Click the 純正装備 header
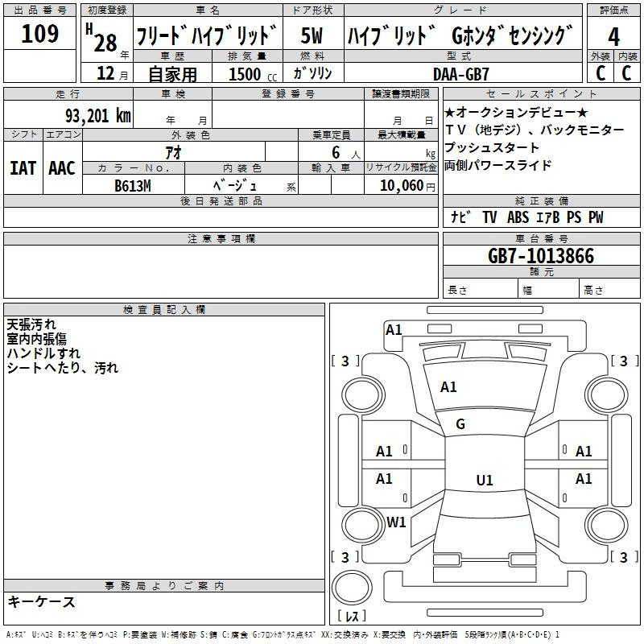 [x=541, y=200]
